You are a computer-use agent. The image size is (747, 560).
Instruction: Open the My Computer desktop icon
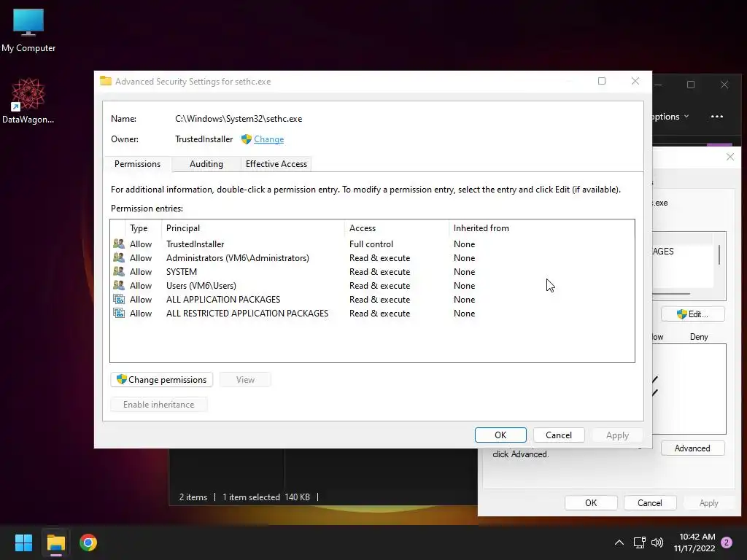(28, 30)
